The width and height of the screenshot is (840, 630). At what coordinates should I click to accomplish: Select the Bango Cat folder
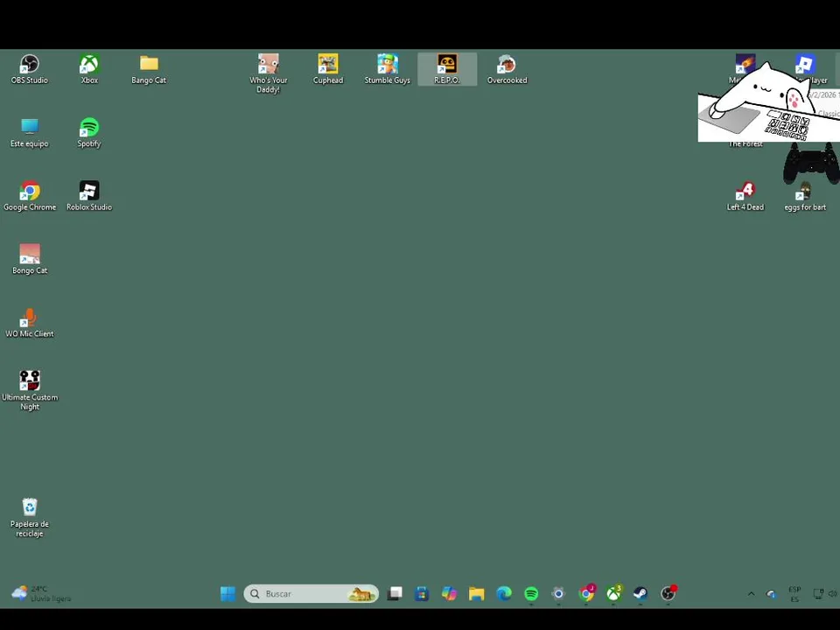pyautogui.click(x=149, y=70)
